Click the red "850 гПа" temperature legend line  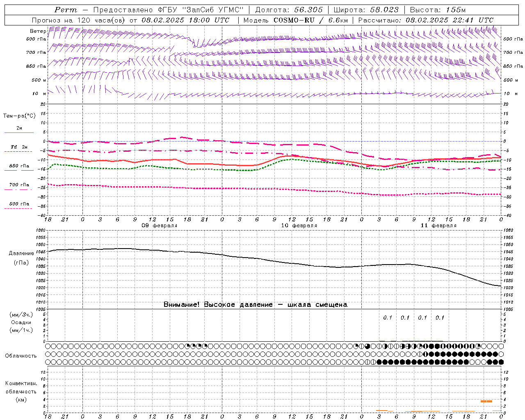point(19,170)
